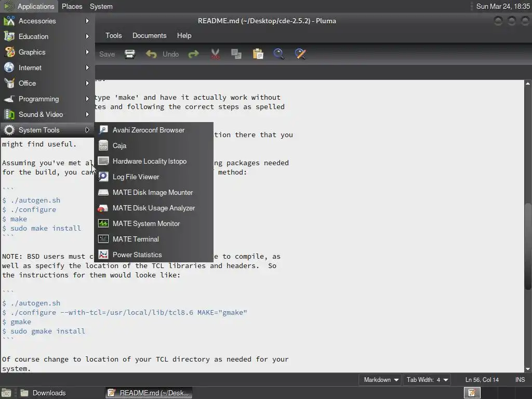Click the Internet globe icon
The width and height of the screenshot is (532, 399).
pos(9,68)
